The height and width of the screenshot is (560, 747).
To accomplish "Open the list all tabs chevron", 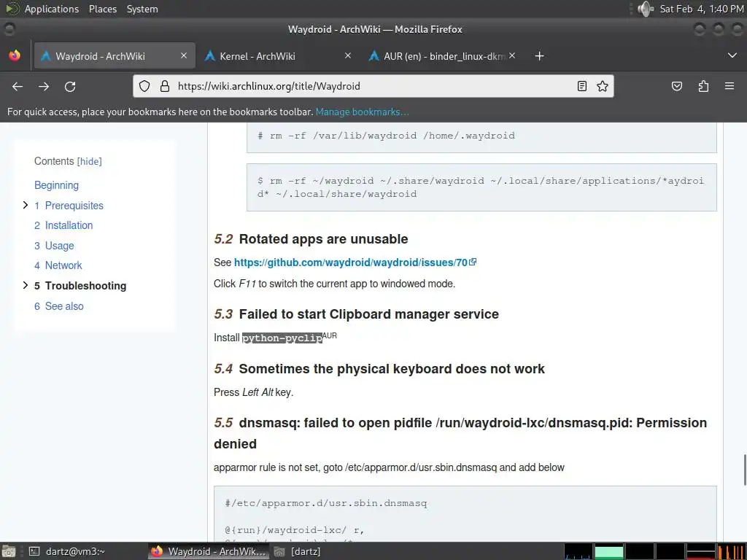I will pyautogui.click(x=732, y=55).
